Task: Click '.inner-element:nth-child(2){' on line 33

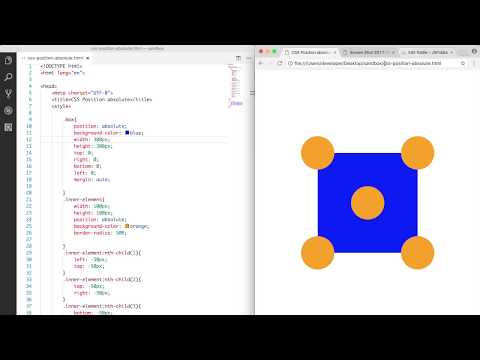Action: [102, 279]
